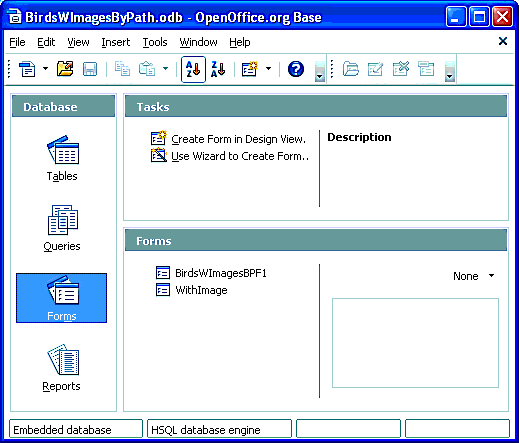Maximize the OpenOffice.org Base window

pyautogui.click(x=479, y=16)
